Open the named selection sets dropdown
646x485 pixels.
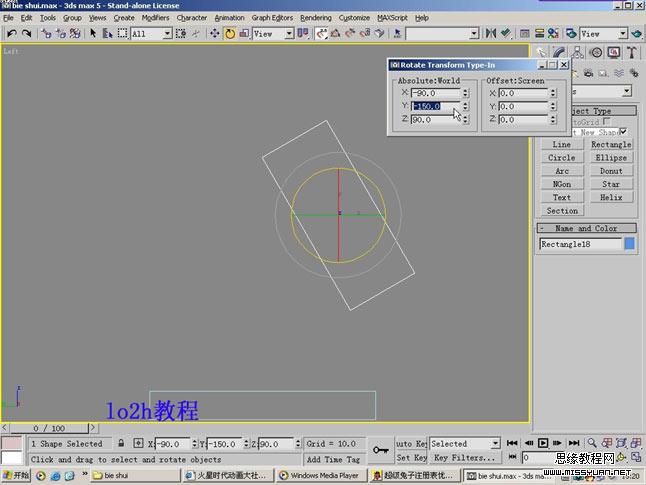coord(474,33)
